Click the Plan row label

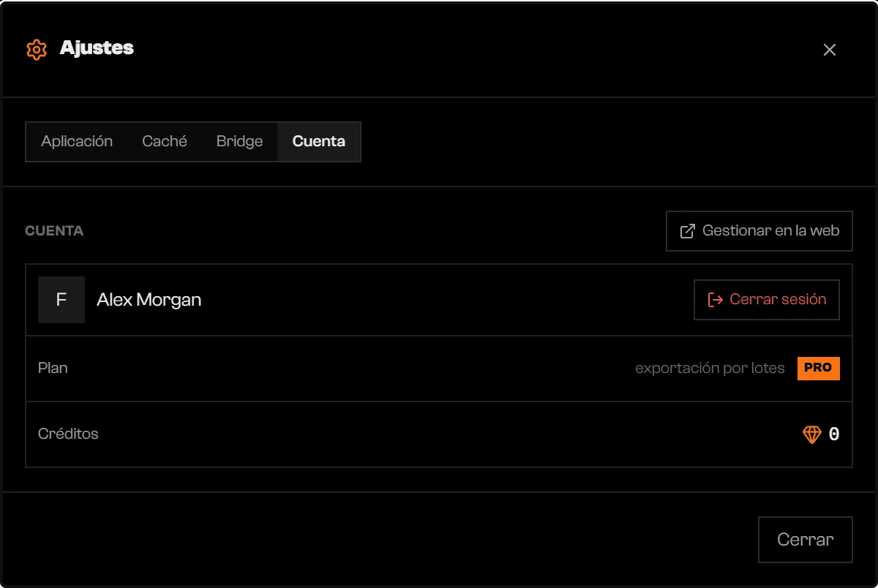(x=53, y=368)
